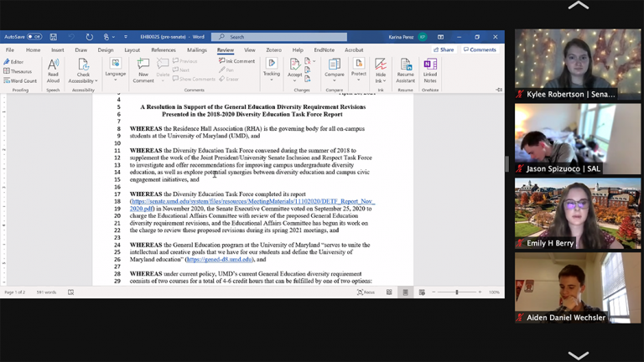Adjust the zoom slider in status bar
The image size is (644, 362).
457,292
